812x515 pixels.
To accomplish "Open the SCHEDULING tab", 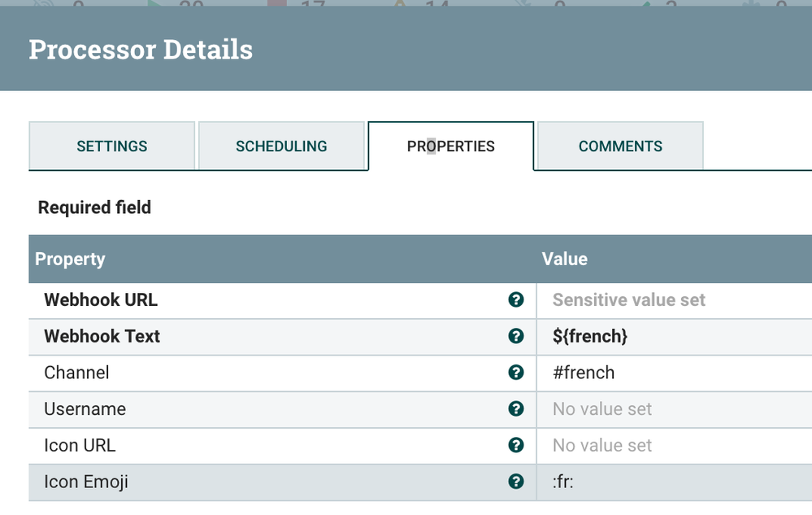I will (x=281, y=146).
